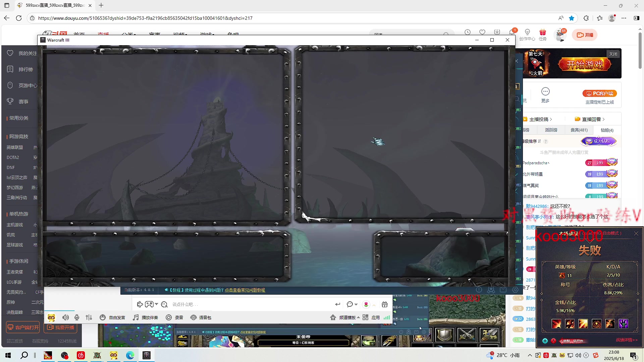Click the first fire skill icon
This screenshot has height=362, width=644.
click(x=556, y=323)
